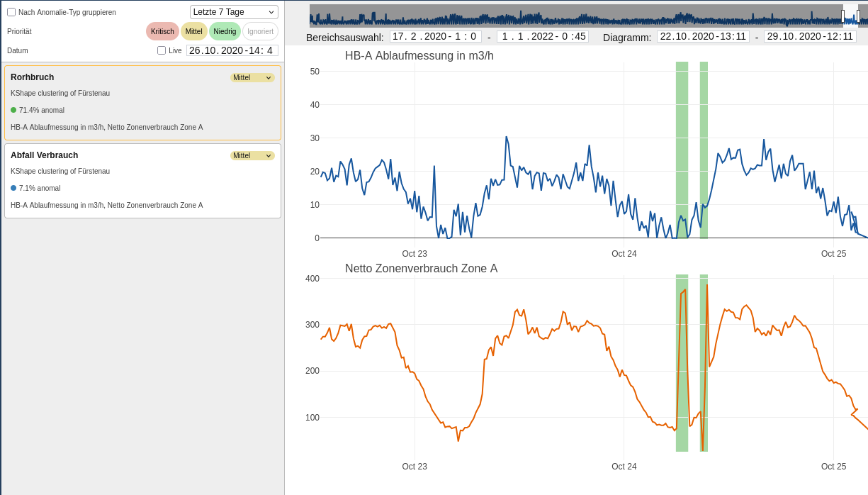868x495 pixels.
Task: Select the Mittel priority filter
Action: point(194,31)
